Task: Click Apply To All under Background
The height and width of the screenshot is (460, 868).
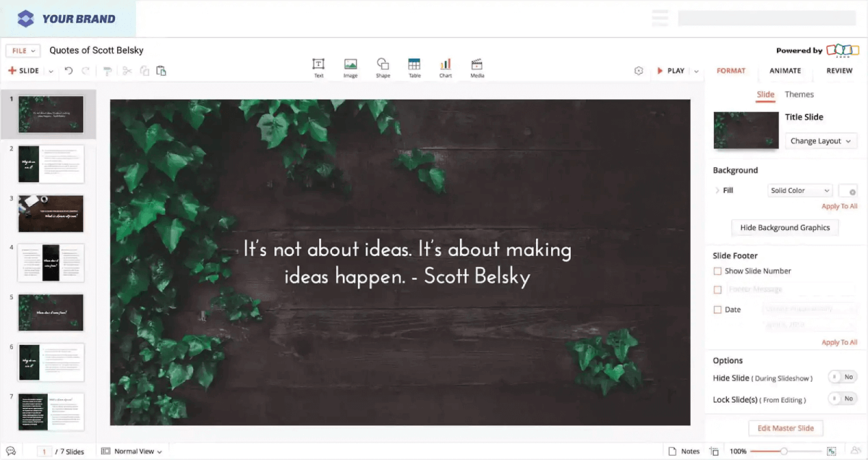Action: coord(839,206)
